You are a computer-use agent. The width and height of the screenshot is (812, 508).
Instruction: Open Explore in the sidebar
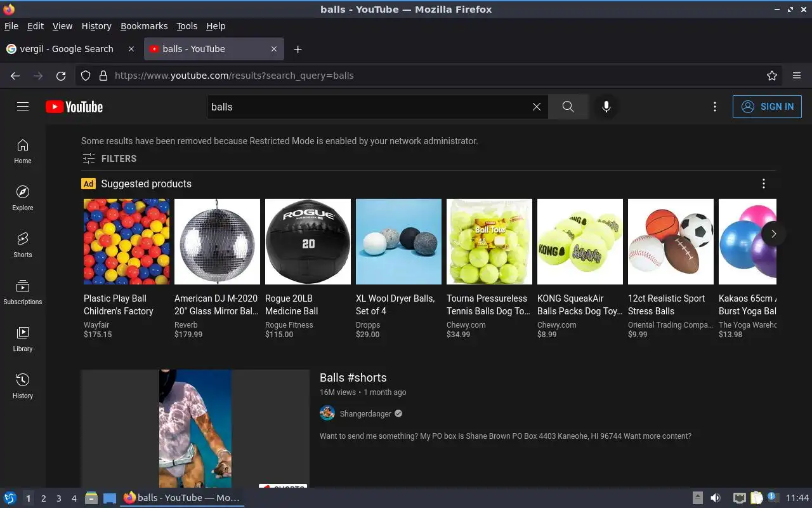(23, 199)
